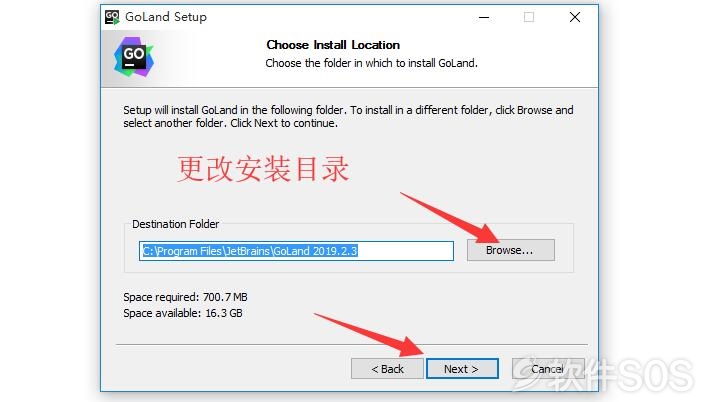Click the red Chinese annotation text
The width and height of the screenshot is (706, 402).
[263, 169]
